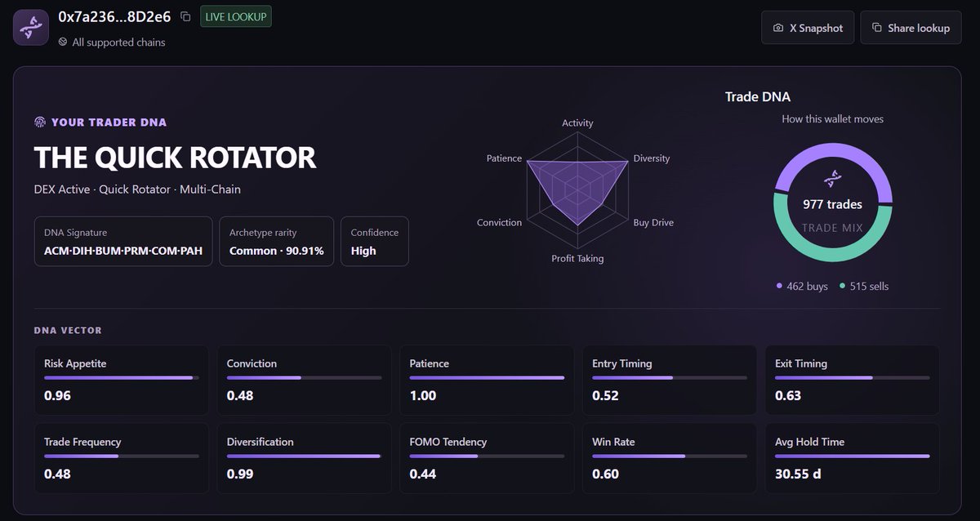Copy the wallet address 0x7a236...8D2e6
The width and height of the screenshot is (980, 521).
(x=185, y=16)
